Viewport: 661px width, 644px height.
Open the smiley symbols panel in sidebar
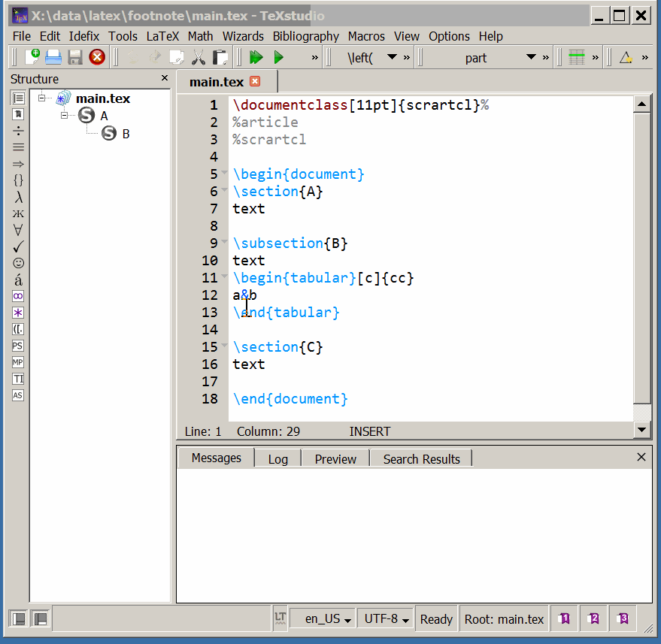pos(18,263)
